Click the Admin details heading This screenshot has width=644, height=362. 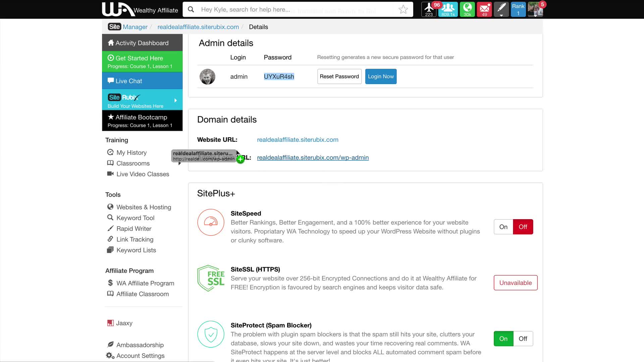click(x=226, y=43)
